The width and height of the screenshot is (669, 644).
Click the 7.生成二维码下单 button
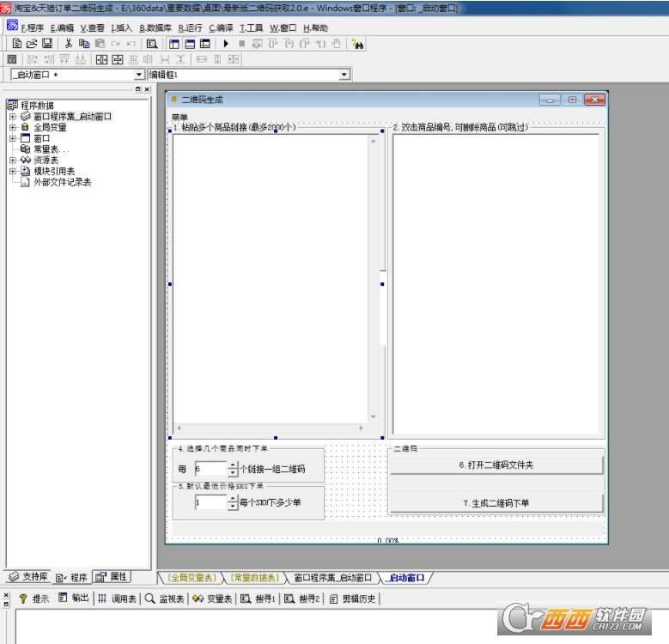coord(496,502)
